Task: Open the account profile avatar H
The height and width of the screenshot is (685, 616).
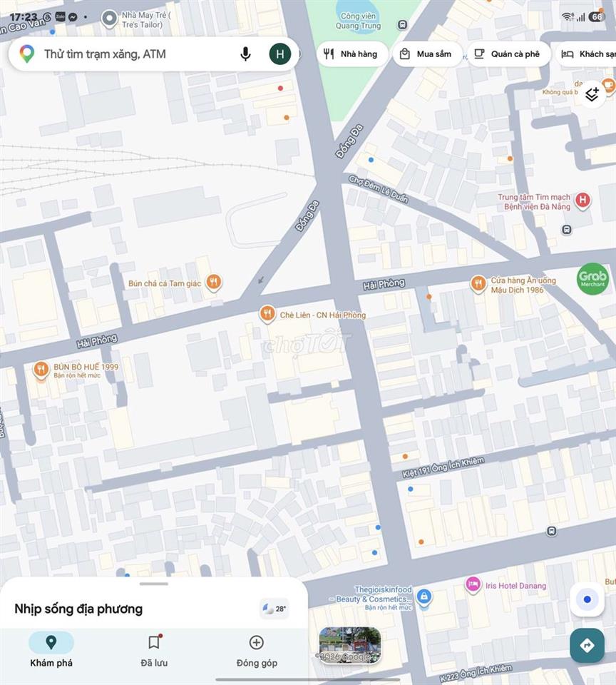Action: (x=280, y=54)
